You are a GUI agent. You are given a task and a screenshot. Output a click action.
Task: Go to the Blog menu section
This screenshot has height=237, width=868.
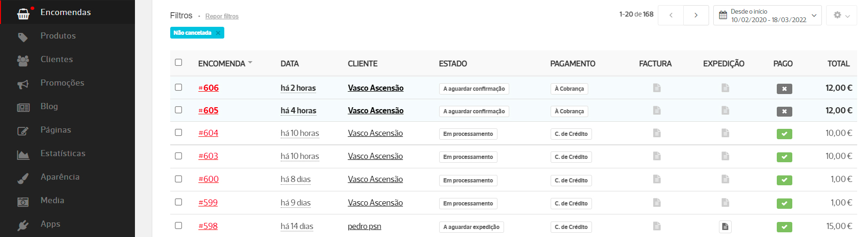49,106
